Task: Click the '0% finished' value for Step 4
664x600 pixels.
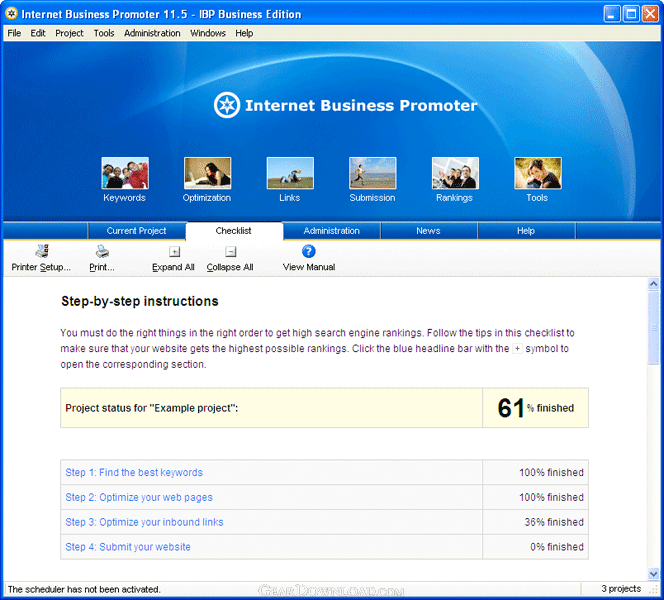Action: [557, 547]
